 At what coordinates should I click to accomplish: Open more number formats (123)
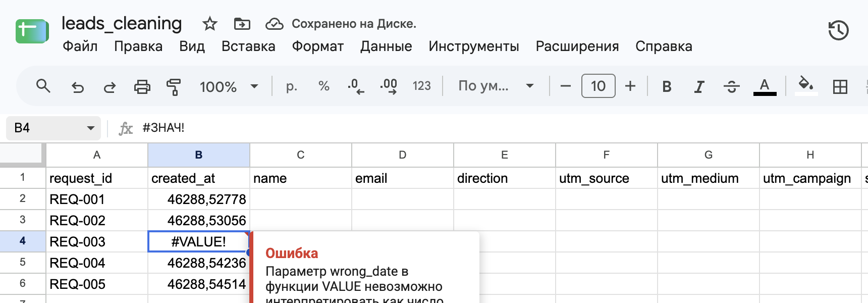pos(422,86)
